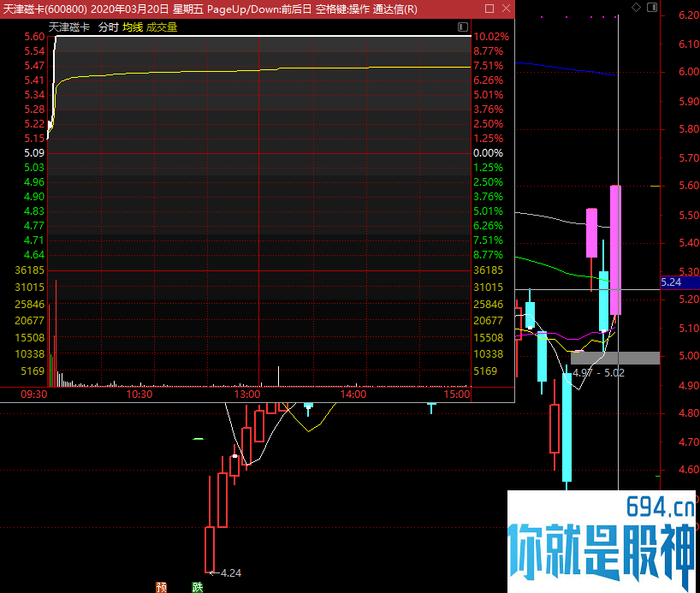The image size is (700, 593).
Task: Click the 5.60 limit-up price on left axis
Action: 34,37
